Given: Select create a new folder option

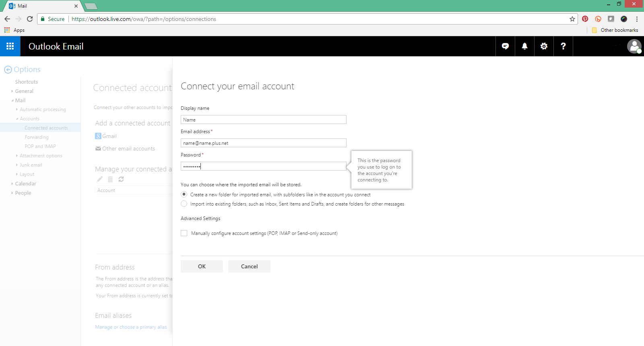Looking at the screenshot, I should coord(184,194).
